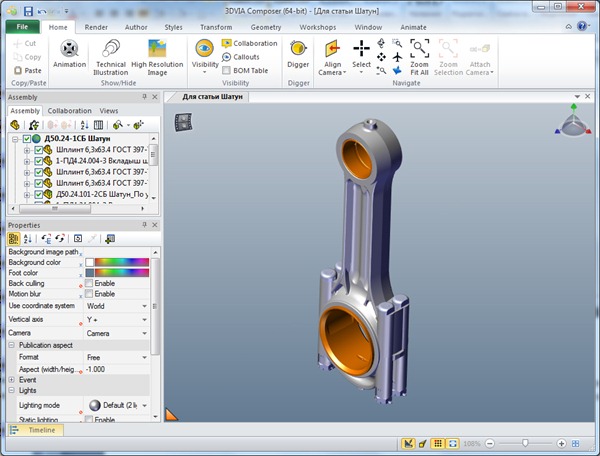
Task: Click the grid mode icon in status bar
Action: pyautogui.click(x=438, y=443)
